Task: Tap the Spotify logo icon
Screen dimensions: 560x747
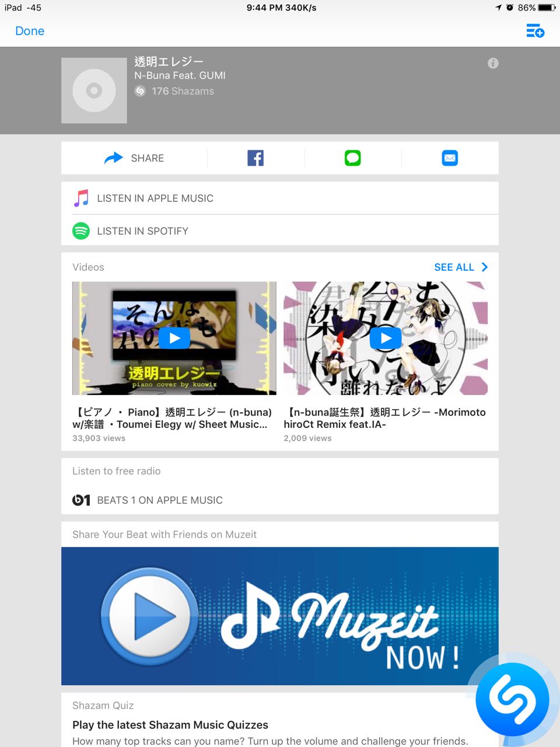Action: tap(81, 231)
